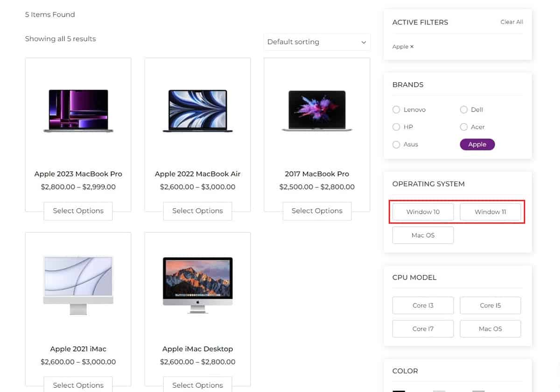Click the 2017 MacBook Pro title
The height and width of the screenshot is (392, 560).
(317, 174)
